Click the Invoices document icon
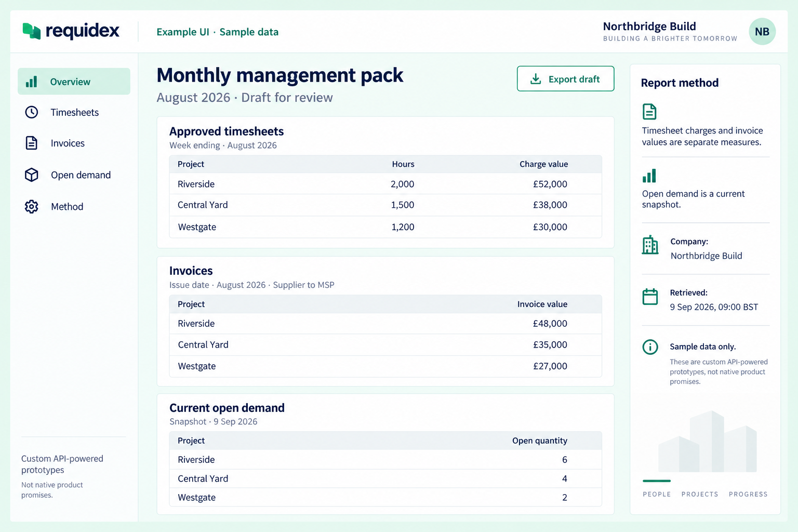 click(x=32, y=143)
